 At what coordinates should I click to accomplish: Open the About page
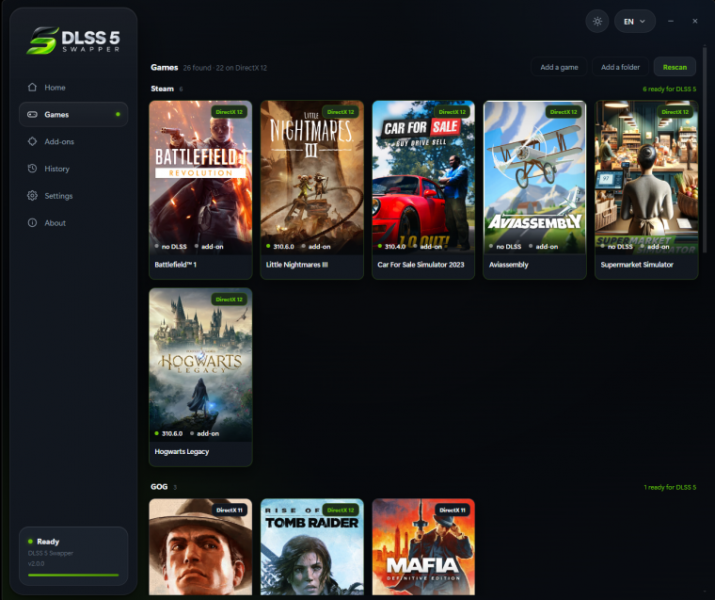tap(73, 223)
